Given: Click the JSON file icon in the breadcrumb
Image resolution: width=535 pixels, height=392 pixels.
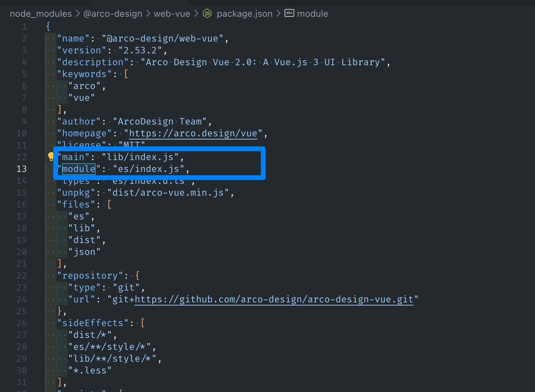Looking at the screenshot, I should pos(207,13).
